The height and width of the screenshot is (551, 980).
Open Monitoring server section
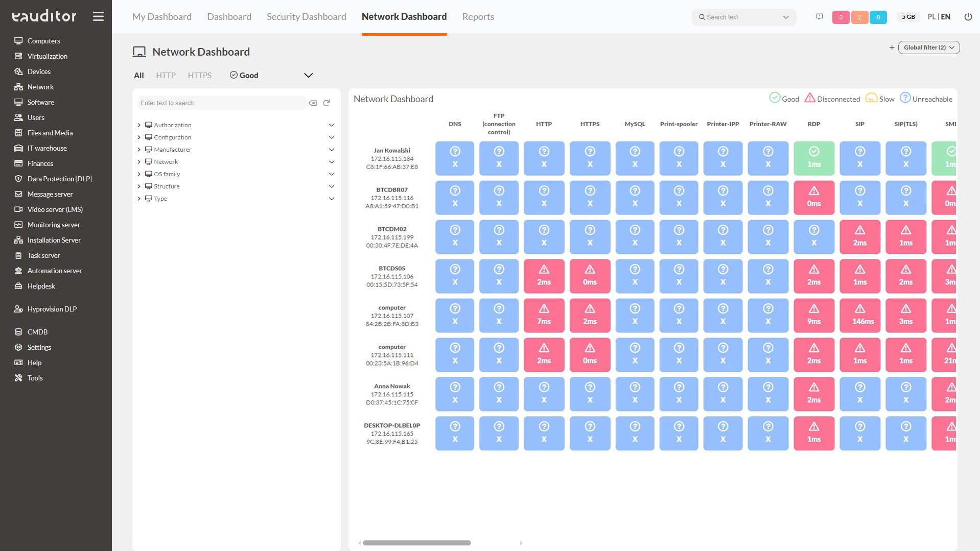tap(53, 225)
